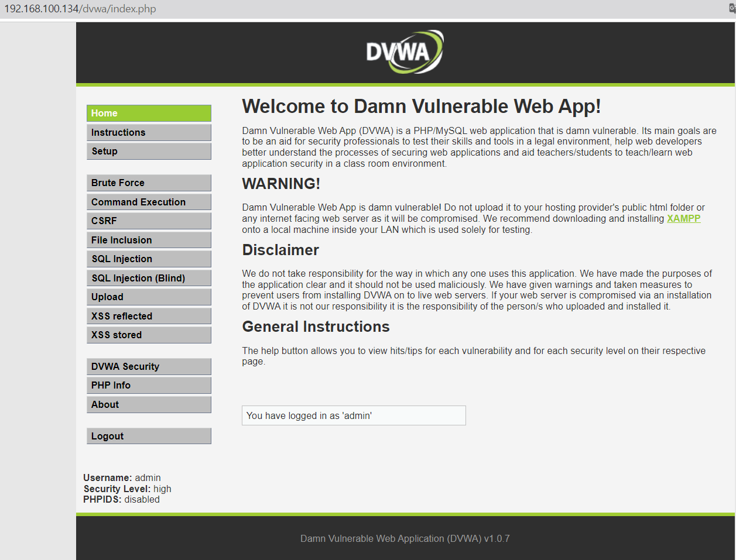Screen dimensions: 736x560
Task: Click the 'PHPIDS: disabled' status text
Action: point(121,499)
